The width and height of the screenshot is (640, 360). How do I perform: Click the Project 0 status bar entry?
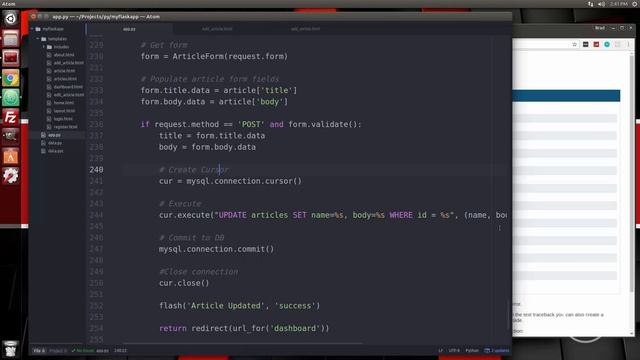58,350
